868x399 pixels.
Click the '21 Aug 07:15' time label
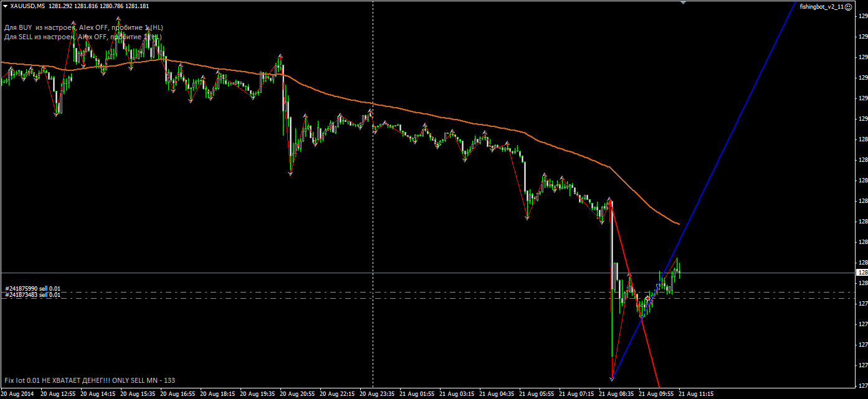(x=577, y=394)
